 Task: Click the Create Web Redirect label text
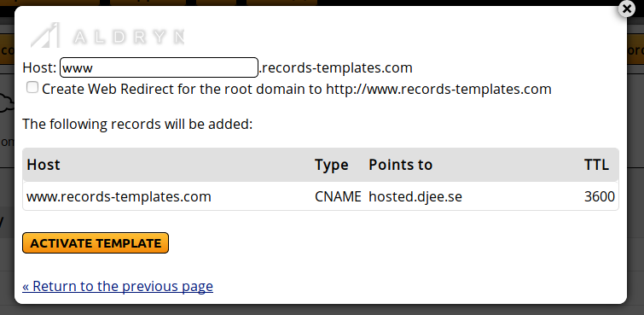[x=297, y=89]
